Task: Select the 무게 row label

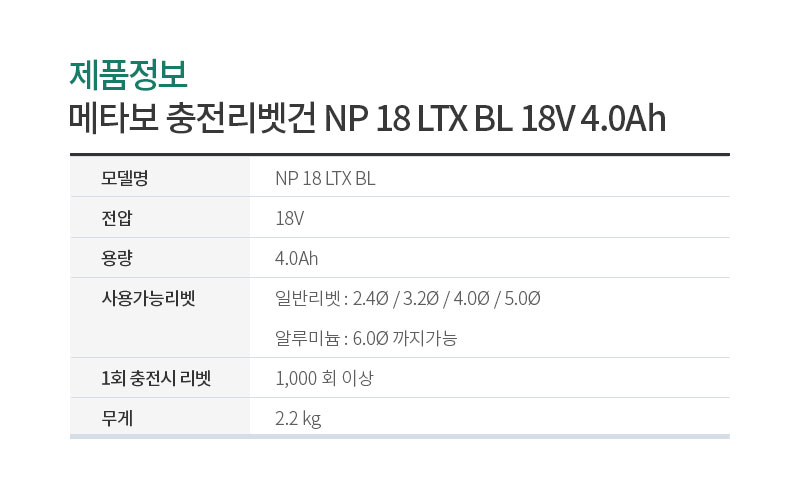Action: (x=117, y=418)
